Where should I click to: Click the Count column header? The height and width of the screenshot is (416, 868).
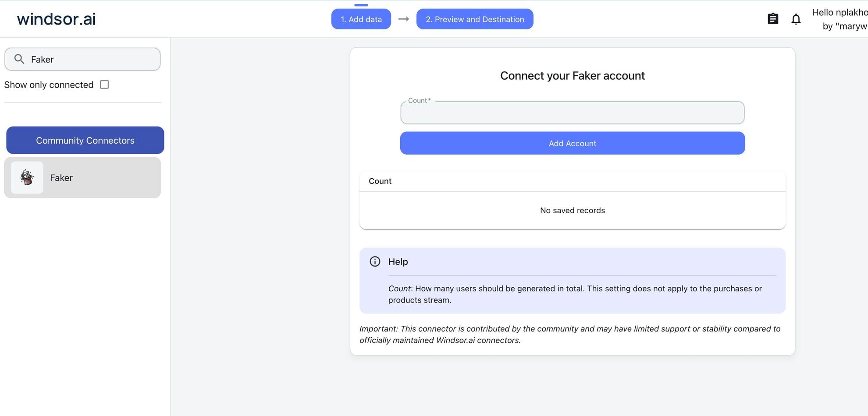(x=380, y=181)
